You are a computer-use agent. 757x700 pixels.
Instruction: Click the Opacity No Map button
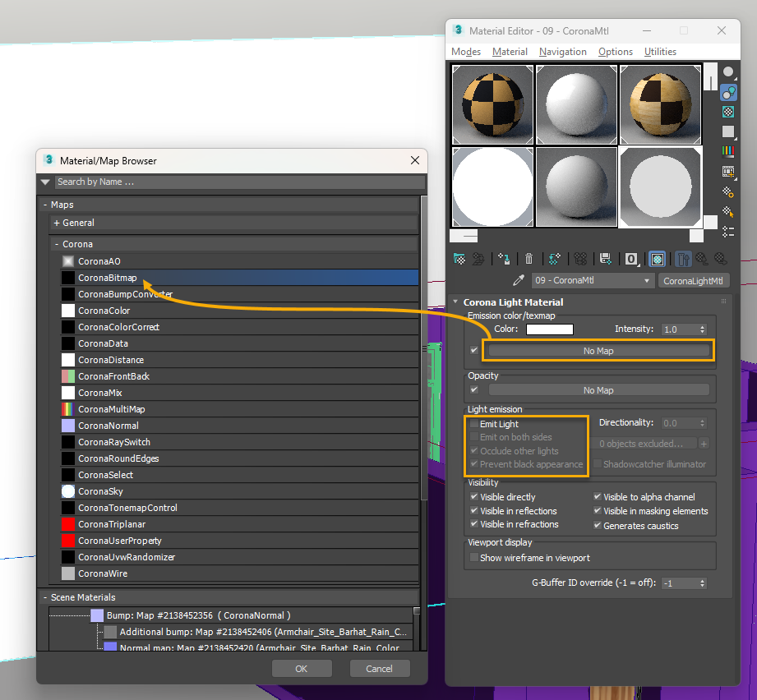(598, 390)
